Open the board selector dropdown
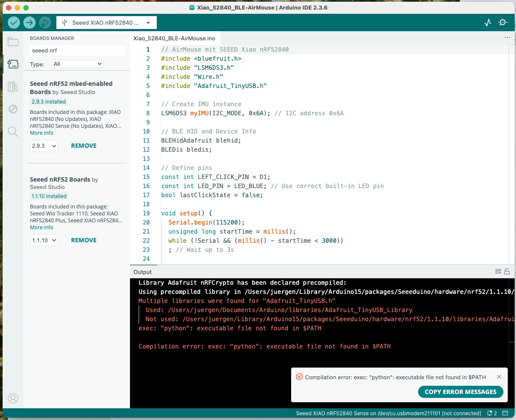The height and width of the screenshot is (420, 516). click(107, 23)
